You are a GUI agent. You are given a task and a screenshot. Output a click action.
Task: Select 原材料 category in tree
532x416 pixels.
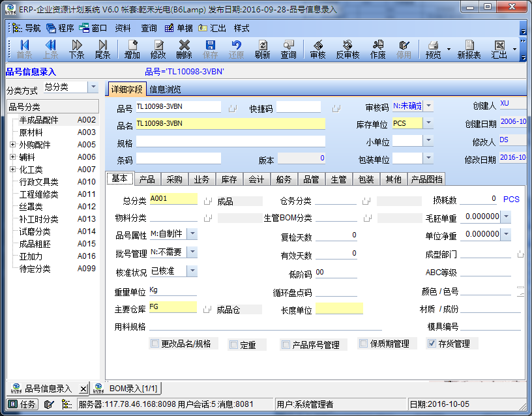31,132
